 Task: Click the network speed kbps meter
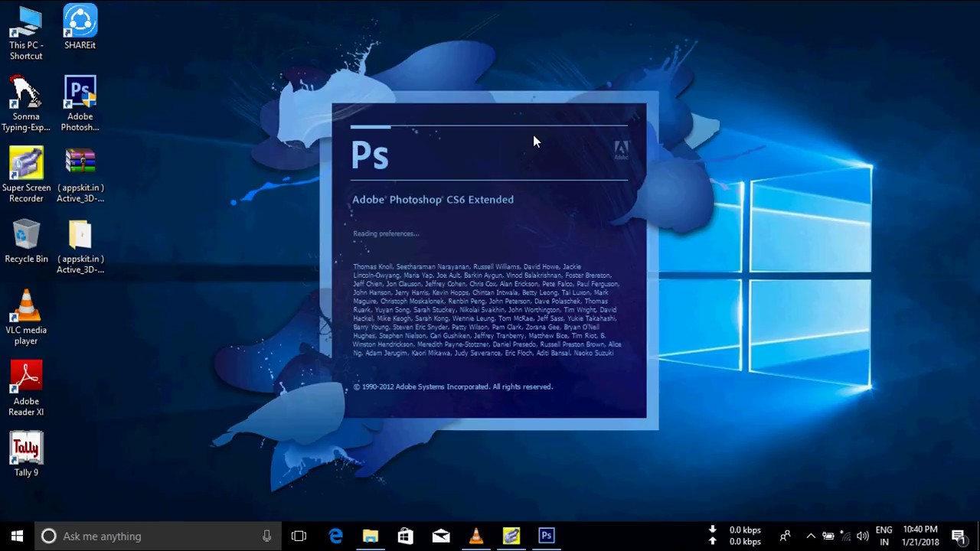736,536
